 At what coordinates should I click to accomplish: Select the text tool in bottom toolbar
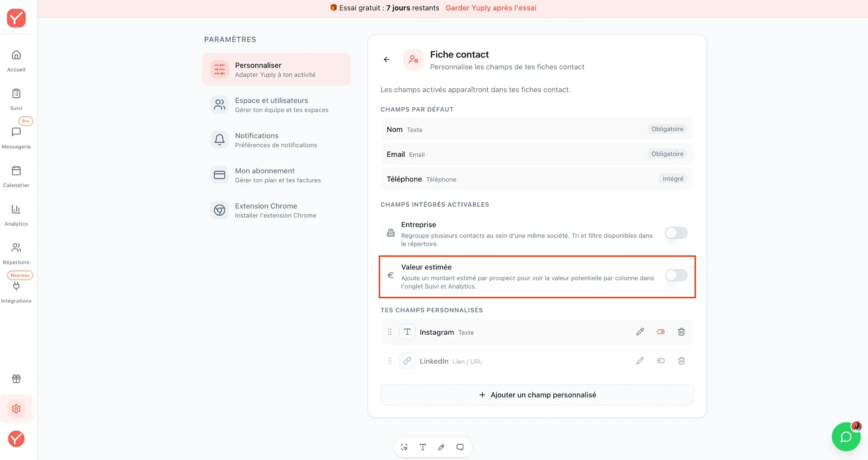pyautogui.click(x=423, y=447)
